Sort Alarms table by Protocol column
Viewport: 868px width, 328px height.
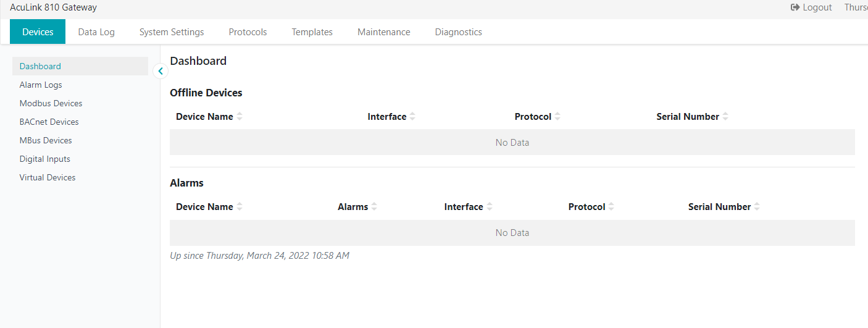coord(611,207)
